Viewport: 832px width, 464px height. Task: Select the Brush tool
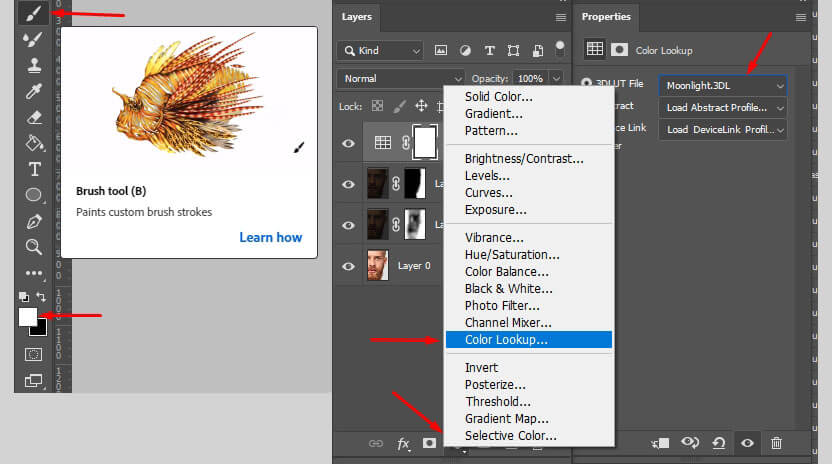[33, 13]
